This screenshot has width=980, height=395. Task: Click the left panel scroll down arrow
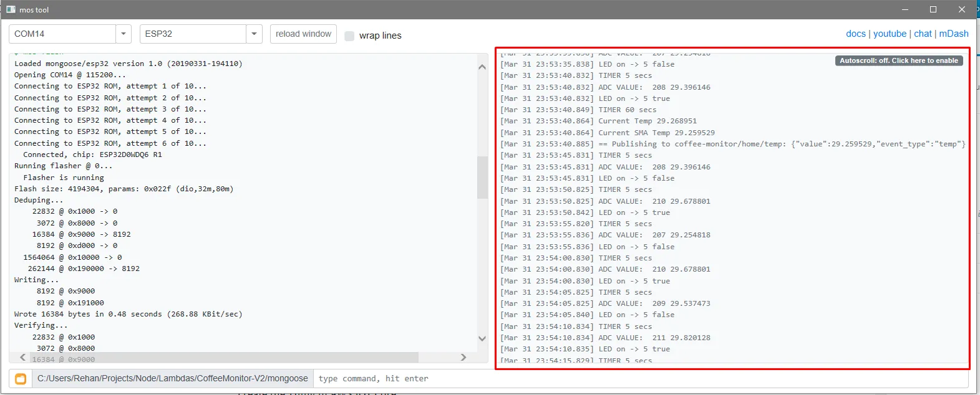[482, 338]
